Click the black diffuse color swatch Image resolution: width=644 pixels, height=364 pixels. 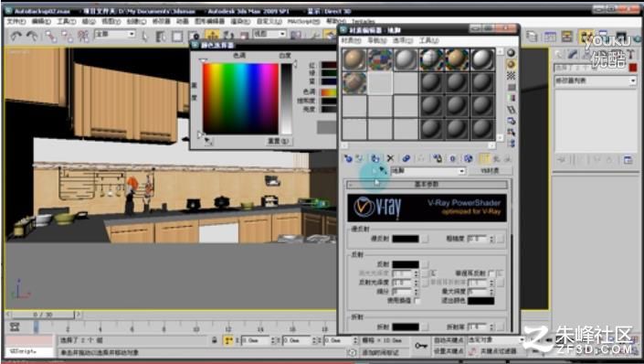[x=406, y=239]
